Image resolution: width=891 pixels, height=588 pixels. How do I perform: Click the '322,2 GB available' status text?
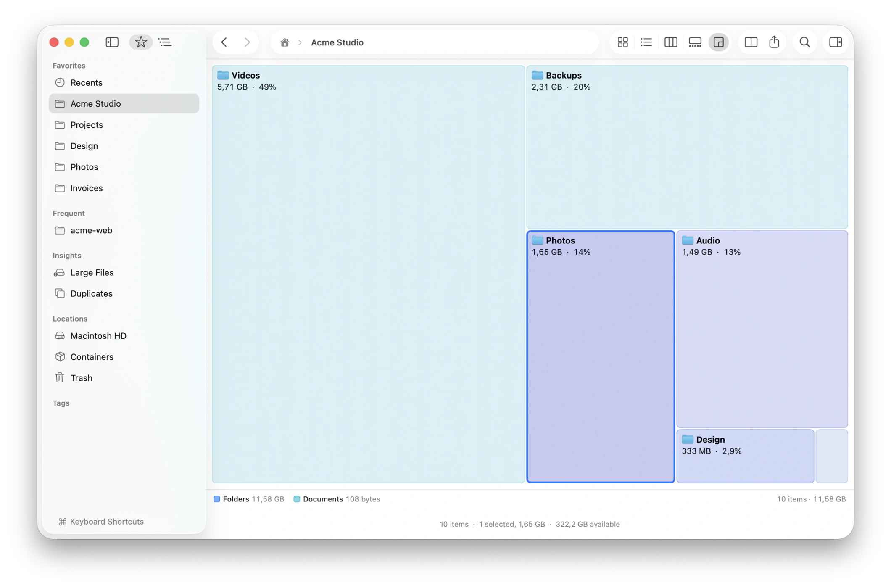[x=588, y=524]
